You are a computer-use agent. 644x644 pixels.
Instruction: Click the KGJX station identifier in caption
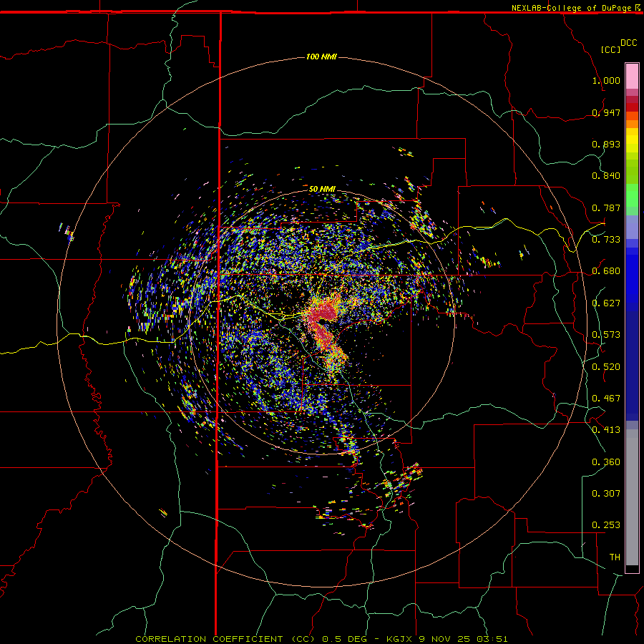click(399, 639)
